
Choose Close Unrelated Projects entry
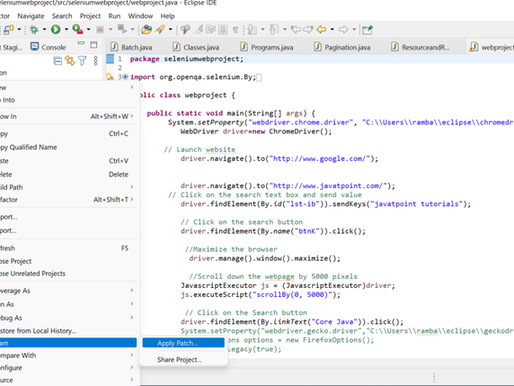pos(68,274)
